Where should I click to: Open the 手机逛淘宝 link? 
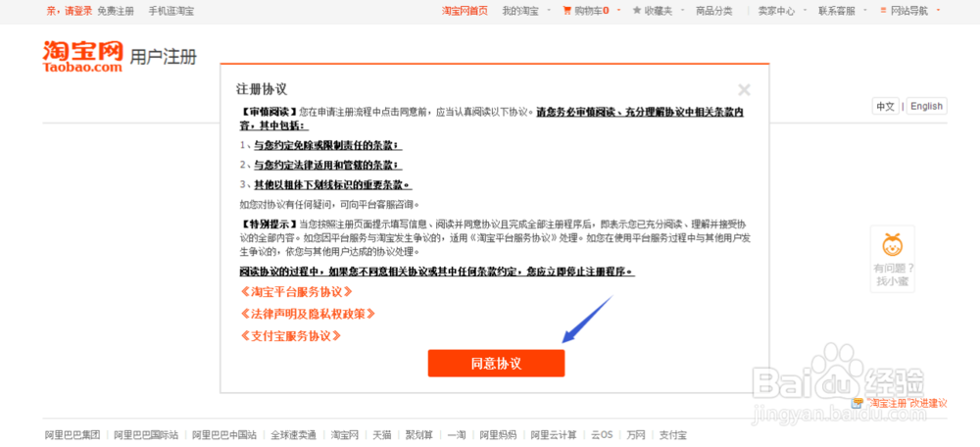pos(171,11)
